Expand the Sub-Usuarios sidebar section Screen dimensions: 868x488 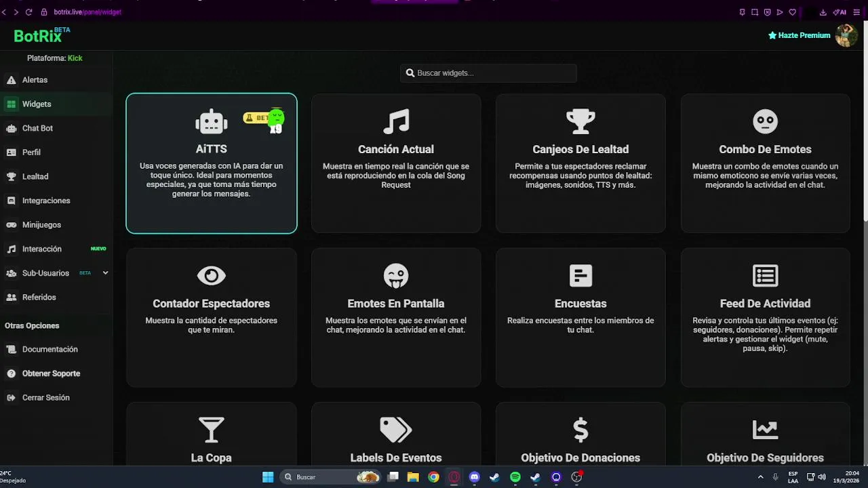[105, 273]
